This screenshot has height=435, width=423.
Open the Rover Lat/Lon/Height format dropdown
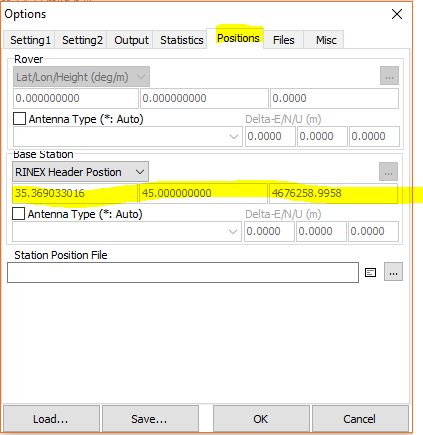click(x=81, y=77)
